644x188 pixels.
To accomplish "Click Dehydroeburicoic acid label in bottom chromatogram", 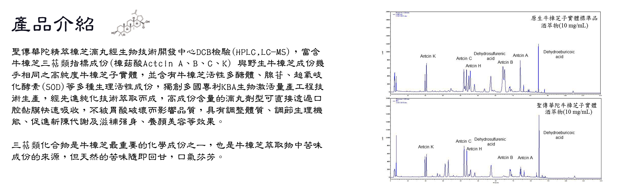I will click(559, 135).
